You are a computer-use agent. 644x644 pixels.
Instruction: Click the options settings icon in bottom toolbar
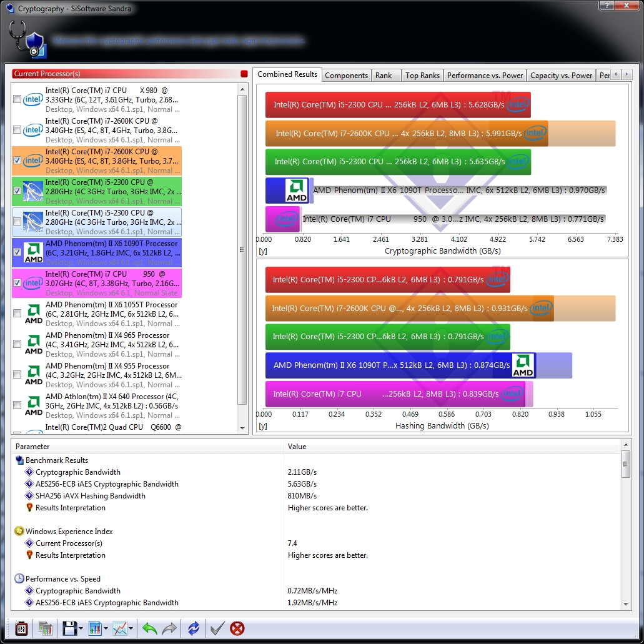21,628
